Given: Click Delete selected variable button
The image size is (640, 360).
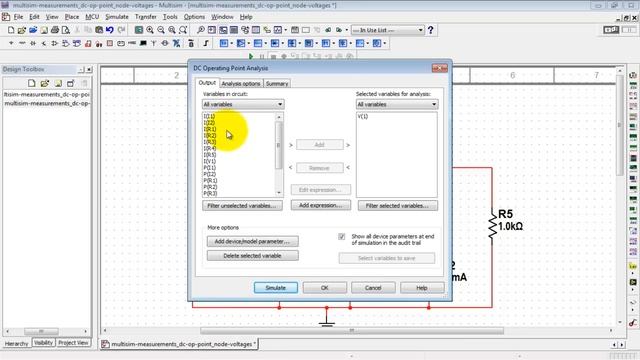Looking at the screenshot, I should click(x=252, y=256).
